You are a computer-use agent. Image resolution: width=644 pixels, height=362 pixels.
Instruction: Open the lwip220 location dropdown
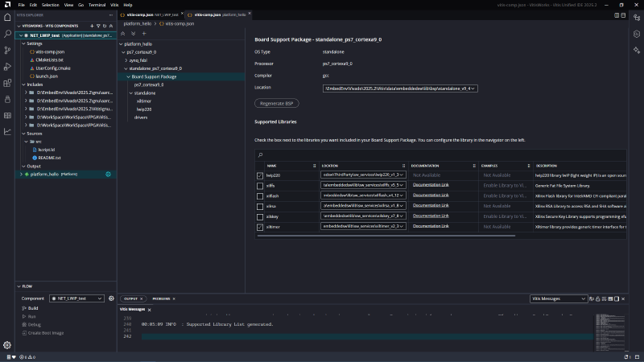tap(363, 175)
